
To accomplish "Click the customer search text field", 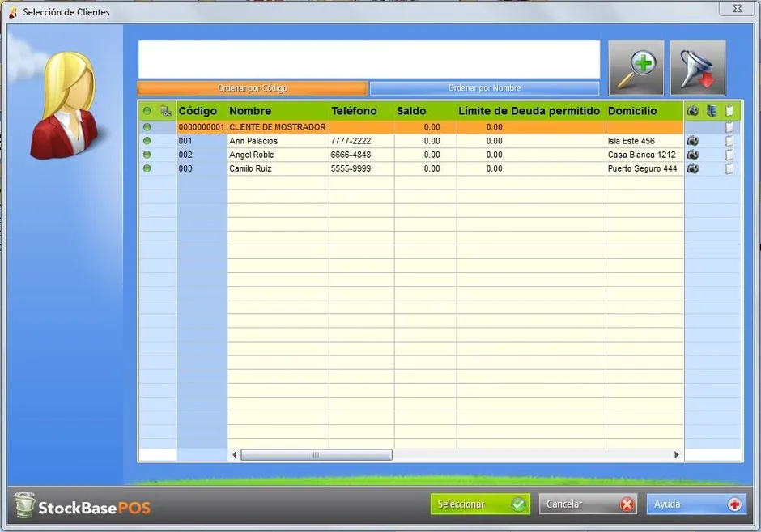I will tap(369, 60).
